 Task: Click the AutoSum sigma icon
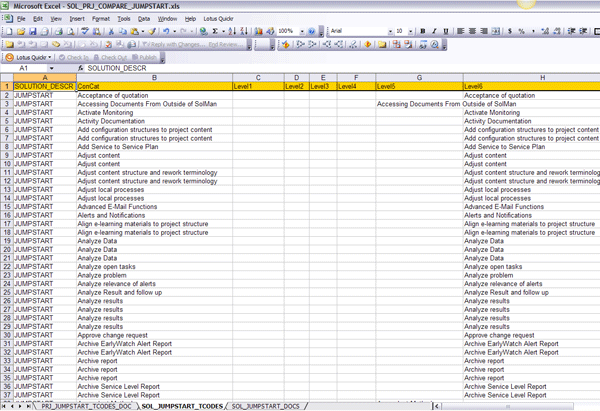[x=215, y=31]
